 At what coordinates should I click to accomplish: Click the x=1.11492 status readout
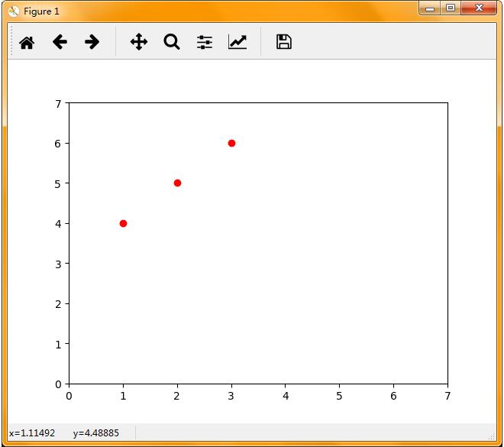32,432
